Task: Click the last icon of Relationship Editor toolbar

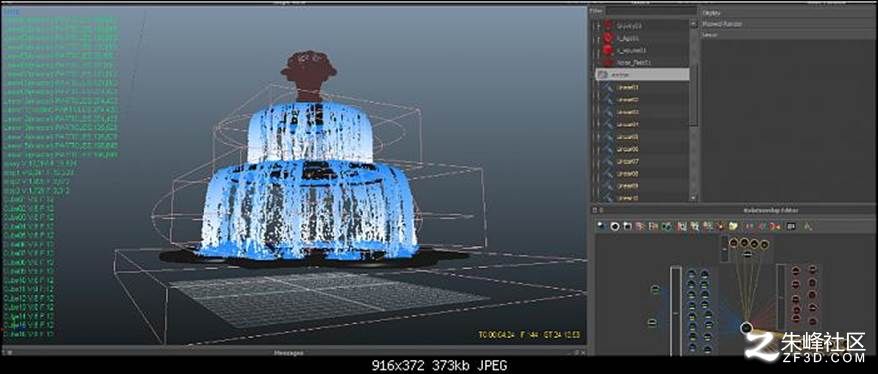Action: pos(808,227)
